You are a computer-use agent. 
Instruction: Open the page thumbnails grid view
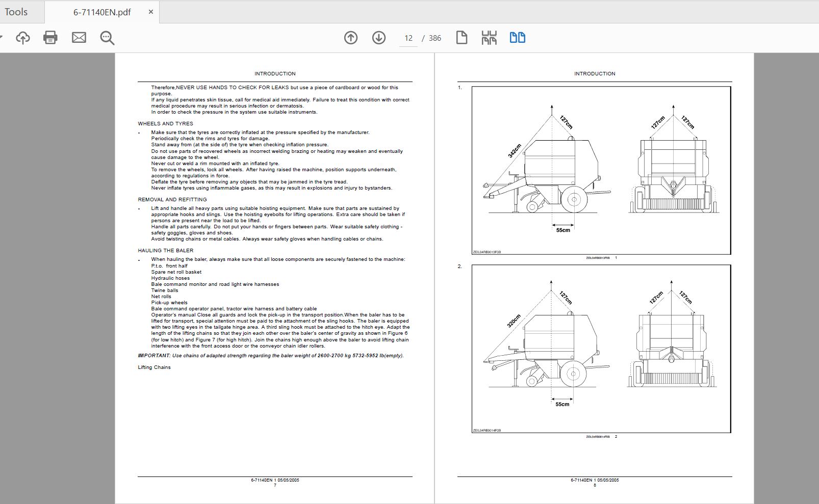(x=489, y=37)
